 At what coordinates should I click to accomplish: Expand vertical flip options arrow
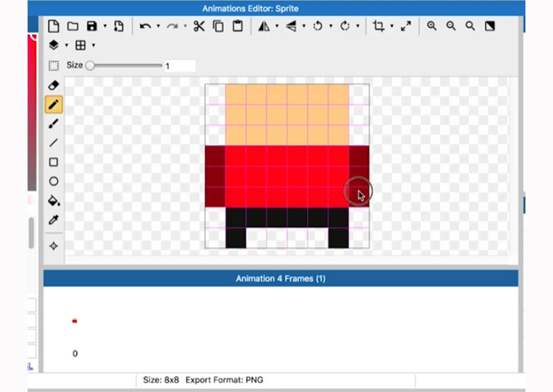click(x=304, y=26)
